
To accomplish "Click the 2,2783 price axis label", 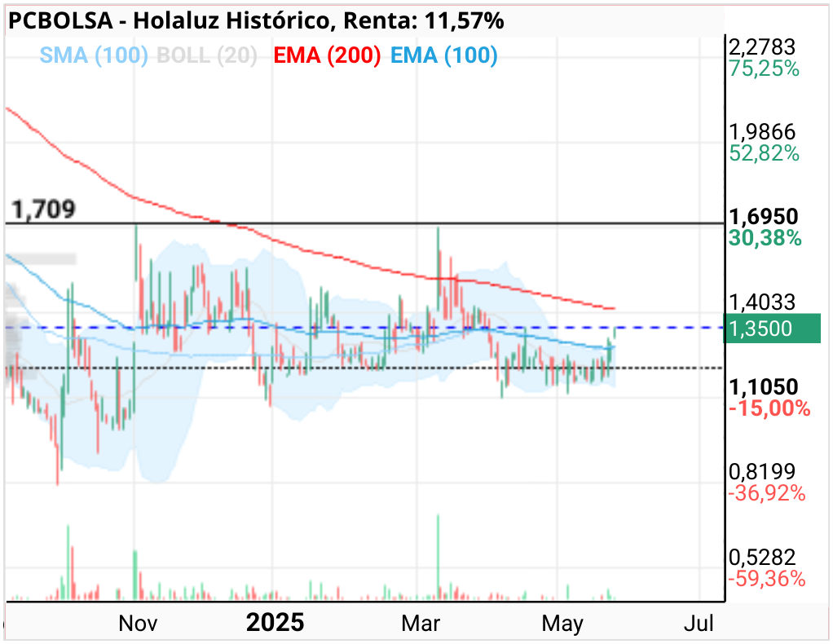I will point(762,47).
